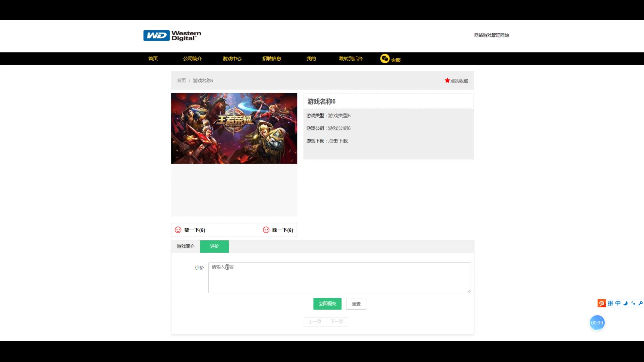
Task: Click 客服 customer service text in nav
Action: [x=396, y=60]
